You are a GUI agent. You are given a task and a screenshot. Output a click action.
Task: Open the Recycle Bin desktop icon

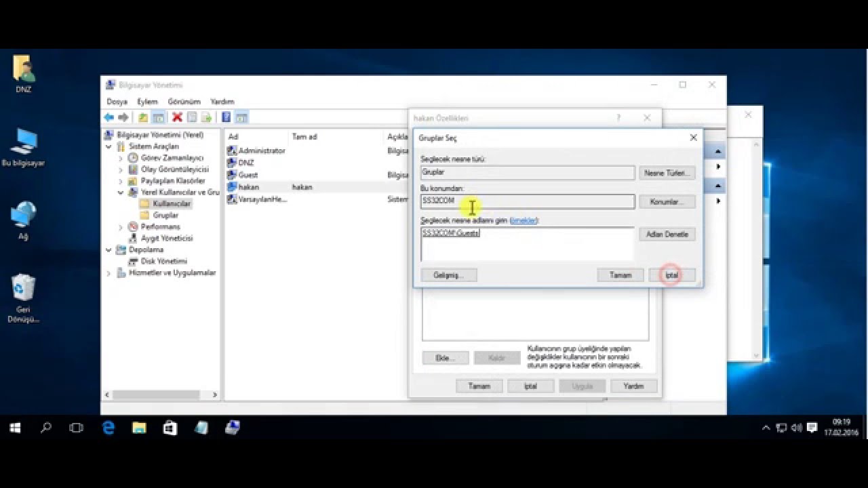pos(24,288)
